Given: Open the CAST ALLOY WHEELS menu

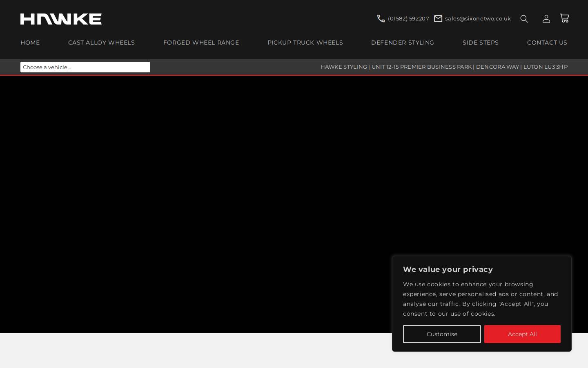Looking at the screenshot, I should click(101, 43).
